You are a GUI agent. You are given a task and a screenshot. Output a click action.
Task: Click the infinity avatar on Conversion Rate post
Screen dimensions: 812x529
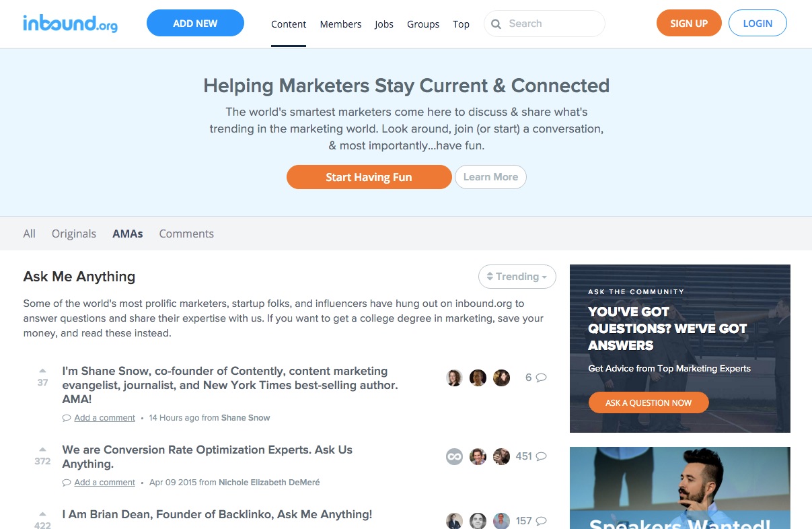point(455,456)
